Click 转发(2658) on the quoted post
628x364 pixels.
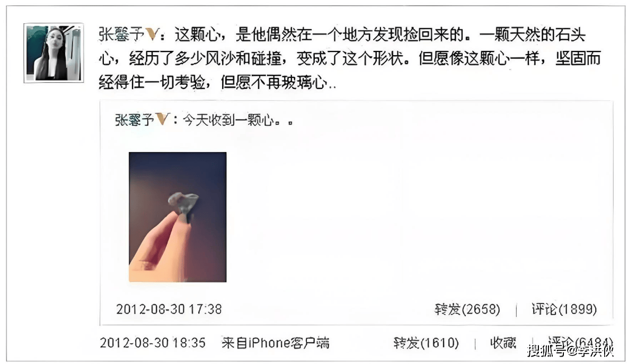pyautogui.click(x=467, y=309)
